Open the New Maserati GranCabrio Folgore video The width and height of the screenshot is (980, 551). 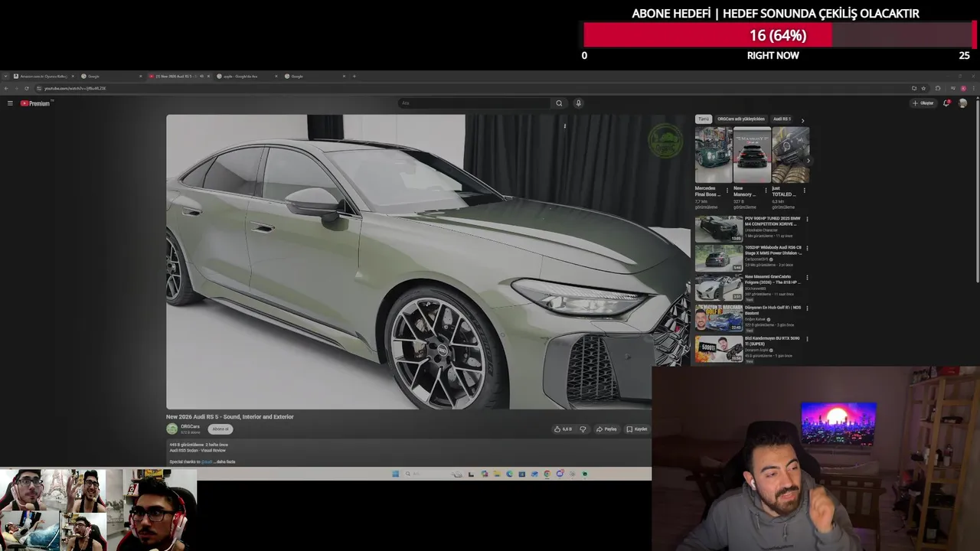(x=718, y=289)
